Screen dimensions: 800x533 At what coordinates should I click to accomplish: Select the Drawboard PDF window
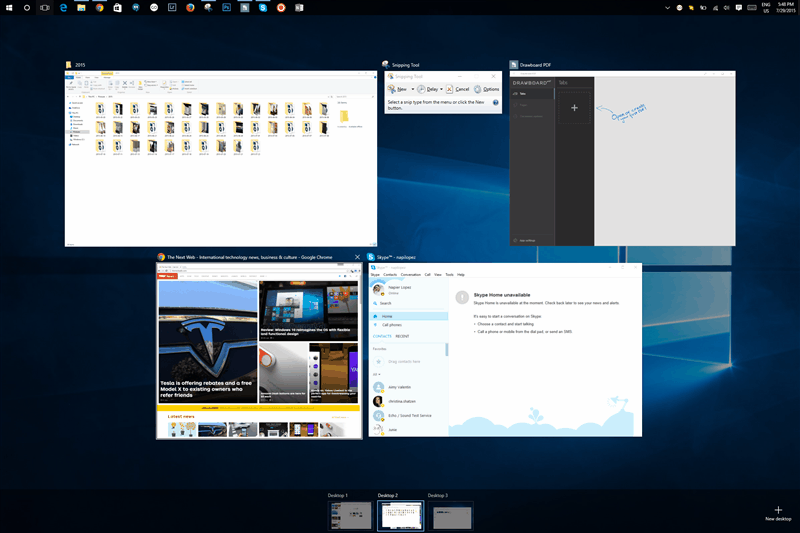coord(622,158)
